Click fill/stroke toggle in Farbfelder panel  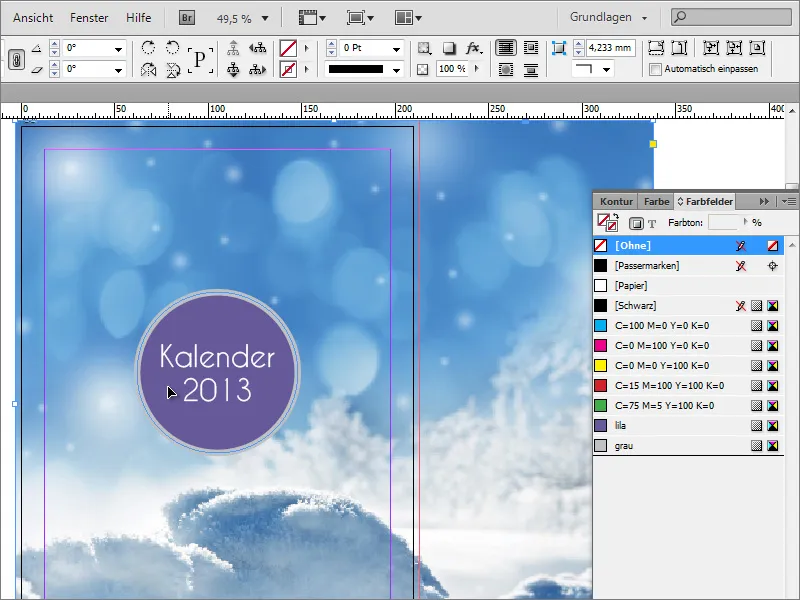tap(607, 222)
